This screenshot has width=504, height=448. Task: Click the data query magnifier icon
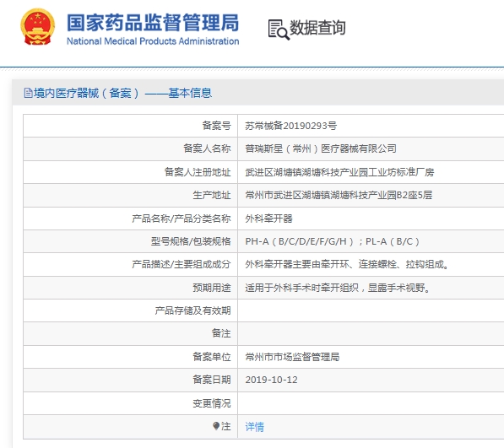pyautogui.click(x=279, y=30)
